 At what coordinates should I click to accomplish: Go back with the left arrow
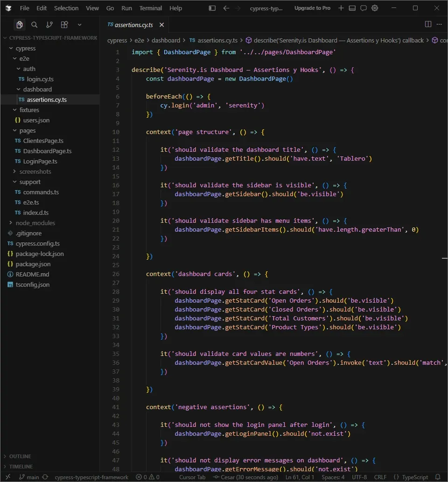226,8
